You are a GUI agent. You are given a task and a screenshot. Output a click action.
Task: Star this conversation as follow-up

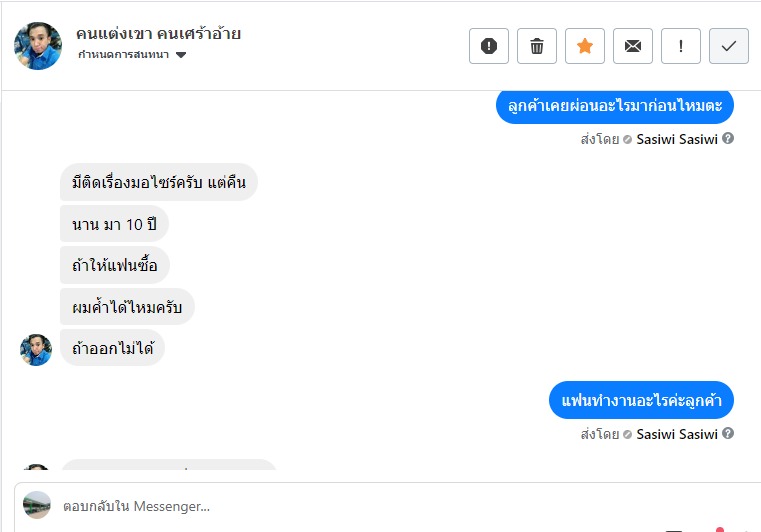[x=585, y=46]
